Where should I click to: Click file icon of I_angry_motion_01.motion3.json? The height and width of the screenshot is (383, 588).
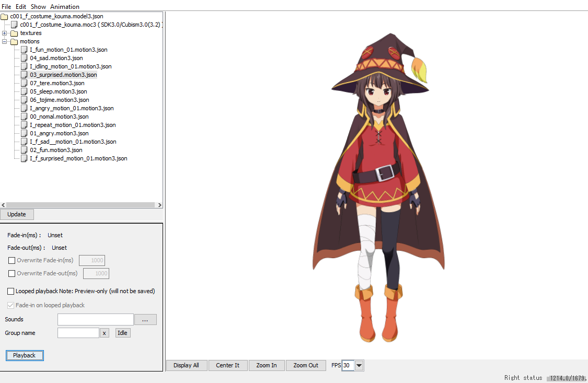(25, 108)
